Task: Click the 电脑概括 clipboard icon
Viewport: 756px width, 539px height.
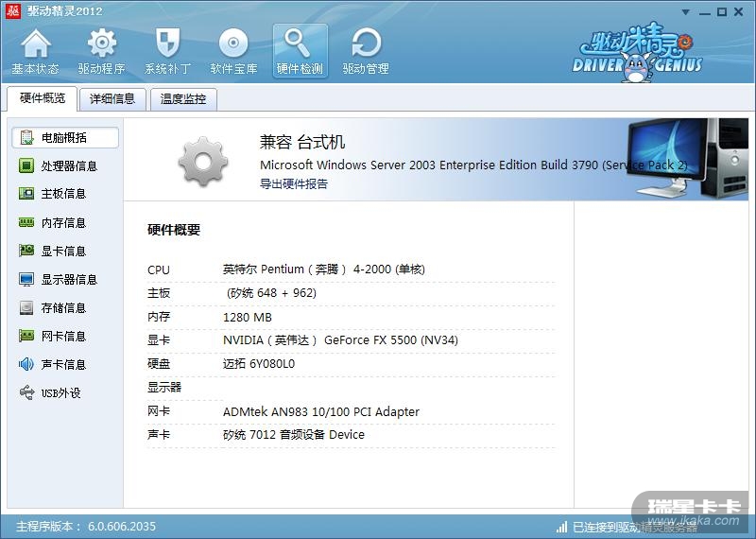Action: 27,137
